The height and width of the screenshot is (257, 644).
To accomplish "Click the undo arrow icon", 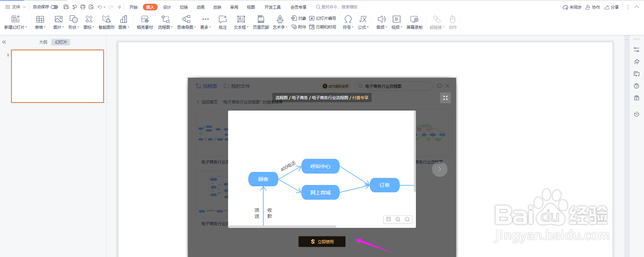I will click(100, 7).
